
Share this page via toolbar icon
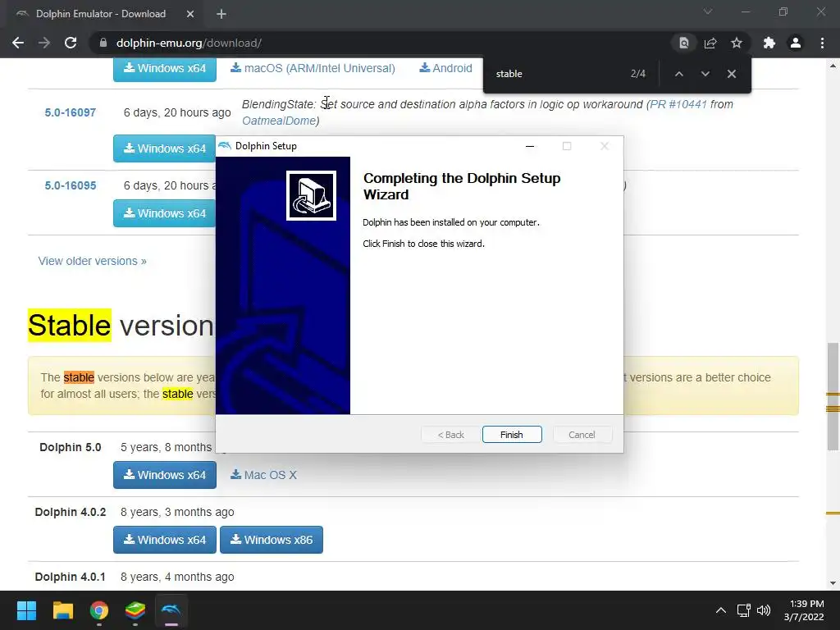(710, 43)
